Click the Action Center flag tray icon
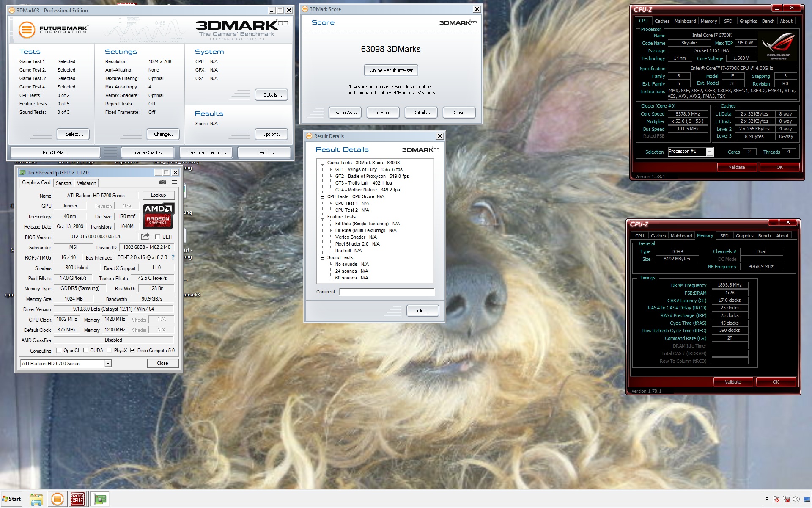The image size is (812, 508). click(776, 499)
